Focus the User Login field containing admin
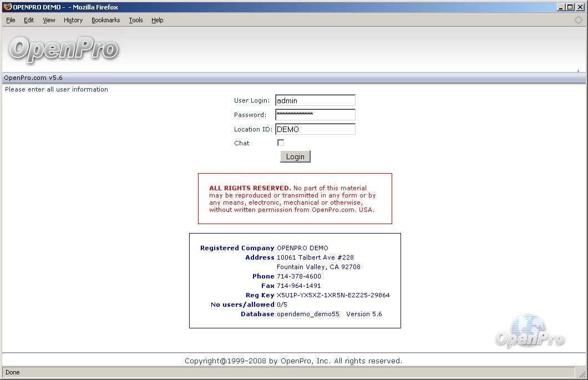The width and height of the screenshot is (588, 380). (x=315, y=100)
